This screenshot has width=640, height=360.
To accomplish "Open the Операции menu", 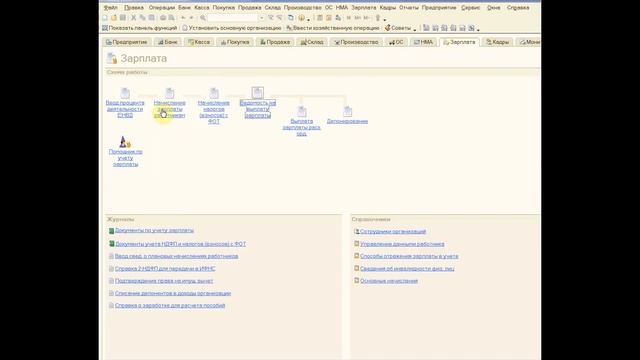I will [x=162, y=7].
